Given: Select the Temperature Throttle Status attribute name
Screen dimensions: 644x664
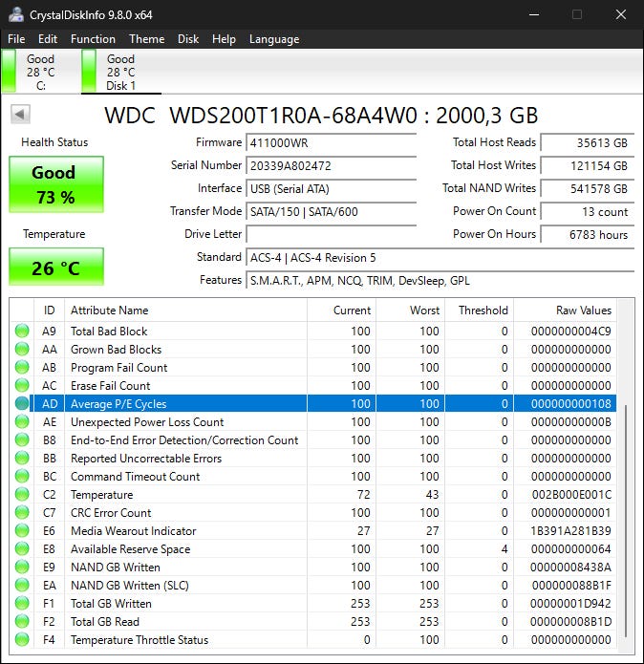Looking at the screenshot, I should 140,640.
